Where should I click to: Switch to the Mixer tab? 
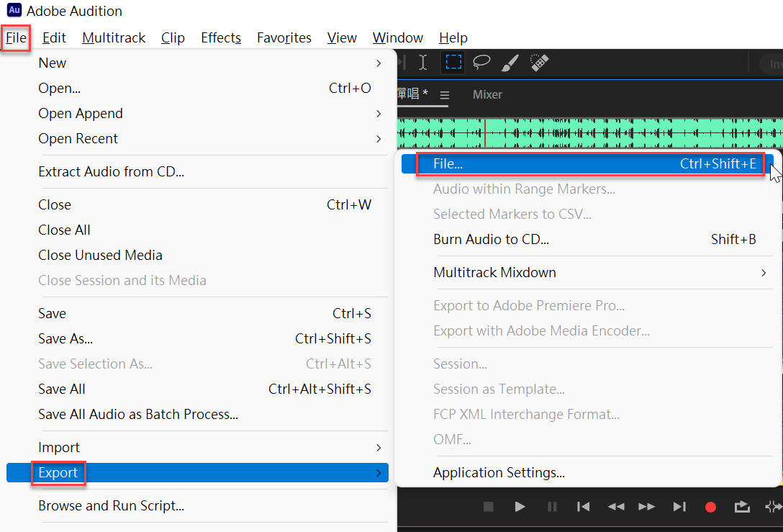pyautogui.click(x=487, y=94)
